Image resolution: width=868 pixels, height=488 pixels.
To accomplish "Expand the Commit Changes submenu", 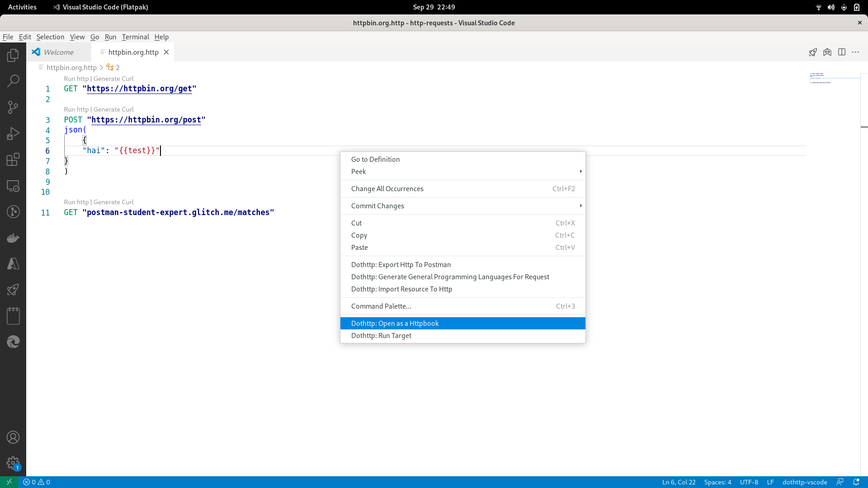I will pyautogui.click(x=462, y=206).
